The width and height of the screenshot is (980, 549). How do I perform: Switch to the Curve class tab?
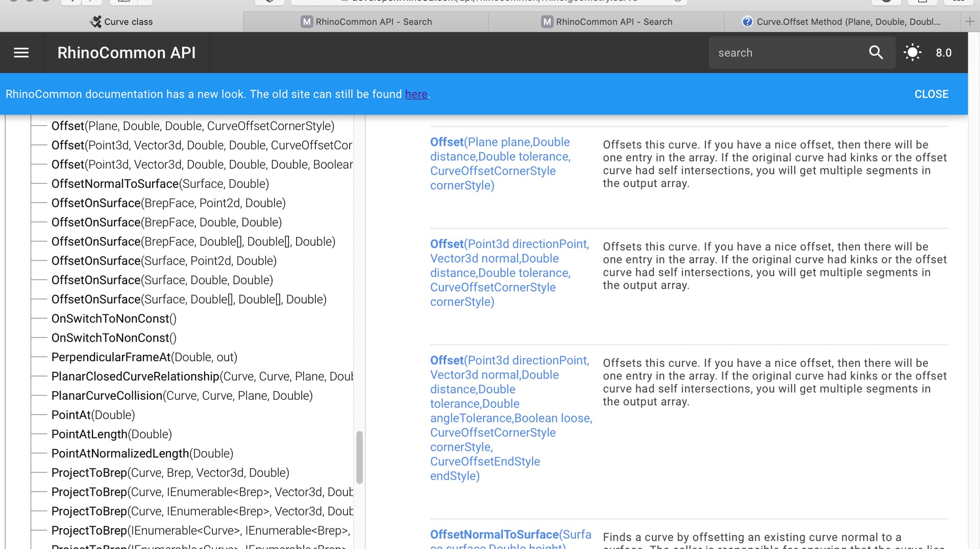[x=121, y=21]
